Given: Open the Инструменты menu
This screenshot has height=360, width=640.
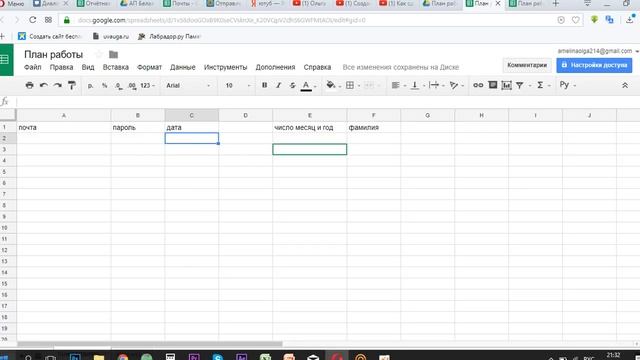Looking at the screenshot, I should point(225,67).
